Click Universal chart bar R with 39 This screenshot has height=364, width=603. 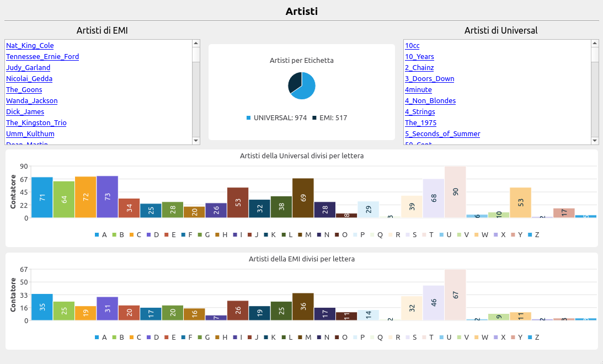coord(412,206)
